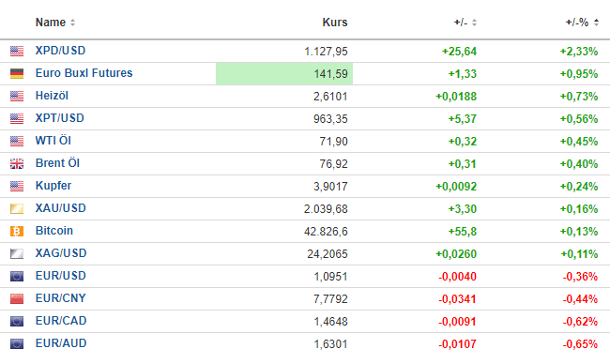Click the UK flag icon beside Brent Öl
Image resolution: width=610 pixels, height=364 pixels.
pos(17,164)
